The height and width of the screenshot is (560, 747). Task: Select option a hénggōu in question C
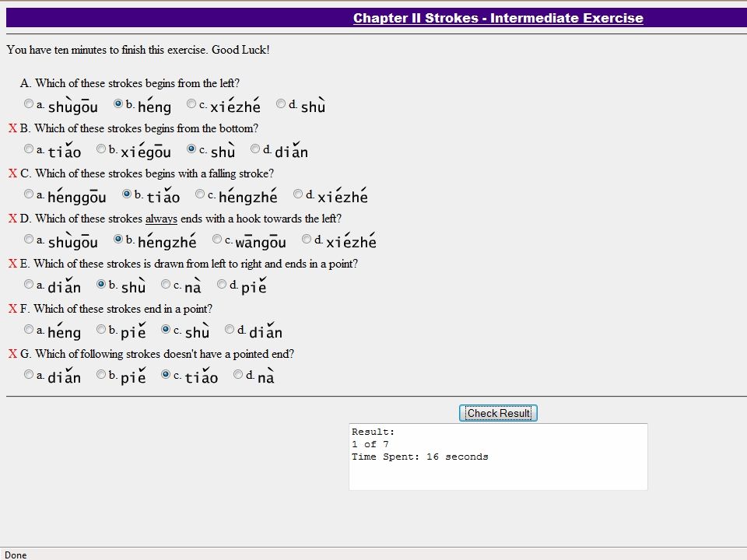[x=29, y=194]
